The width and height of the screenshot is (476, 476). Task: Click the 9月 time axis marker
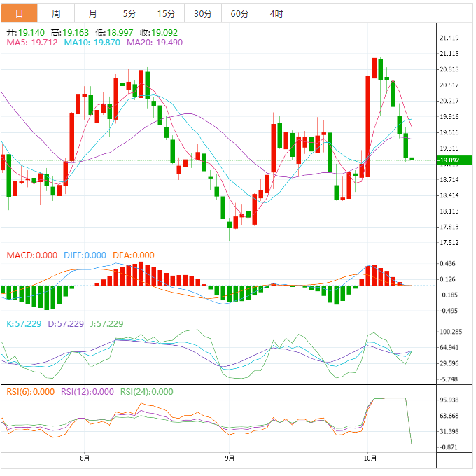230,458
